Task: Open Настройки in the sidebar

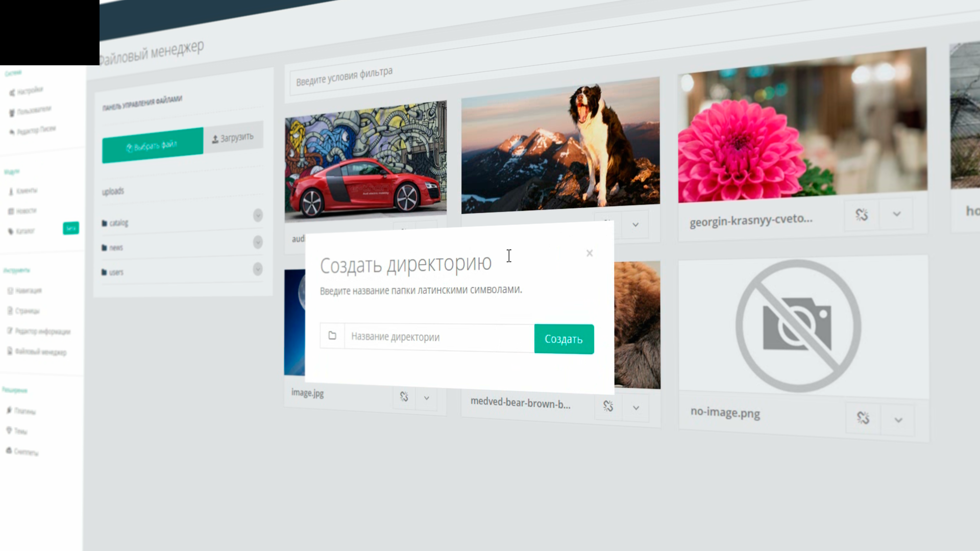Action: tap(30, 90)
